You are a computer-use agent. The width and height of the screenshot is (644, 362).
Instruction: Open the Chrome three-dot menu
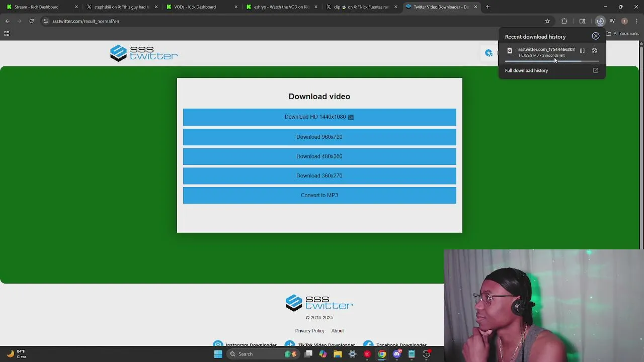point(637,21)
